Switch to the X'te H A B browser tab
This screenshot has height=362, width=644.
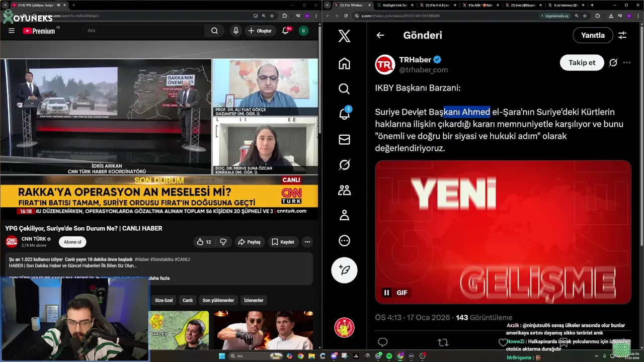pyautogui.click(x=437, y=5)
